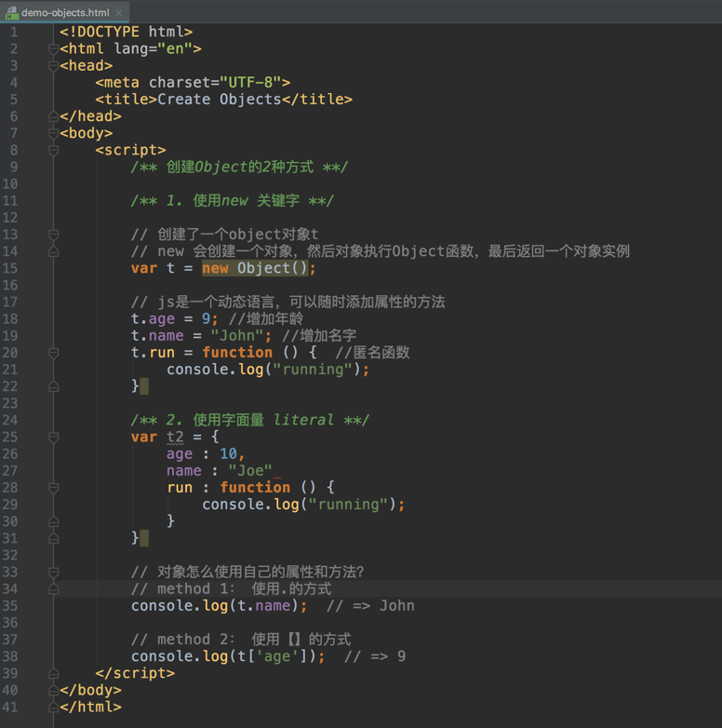The height and width of the screenshot is (728, 722).
Task: Collapse the head tag fold on line 3
Action: [53, 65]
